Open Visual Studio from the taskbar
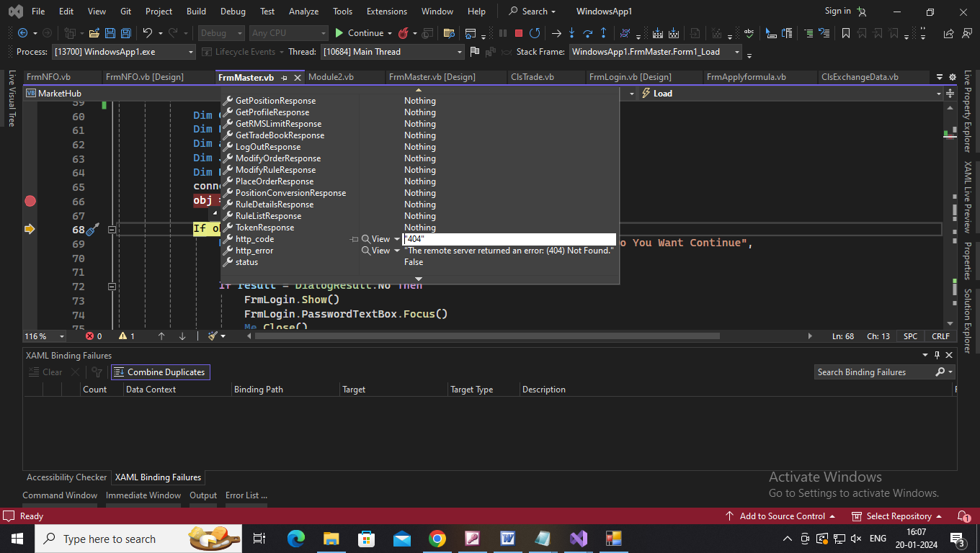980x553 pixels. pos(578,539)
